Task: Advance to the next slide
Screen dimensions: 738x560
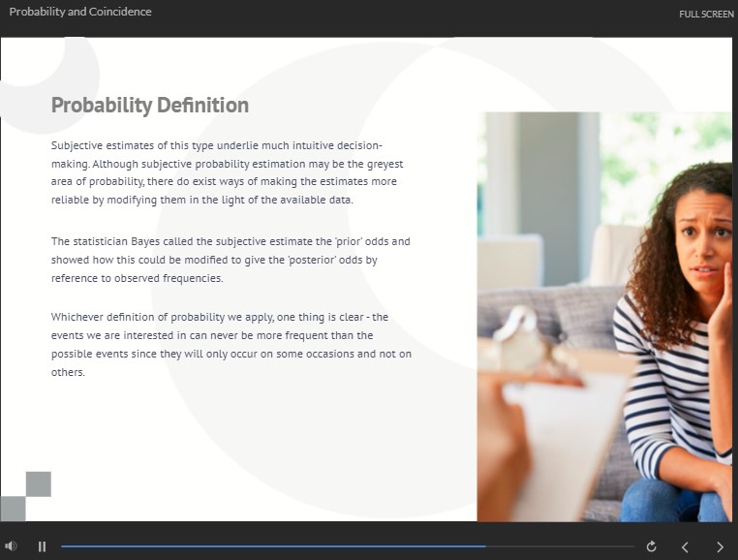Action: (x=720, y=546)
